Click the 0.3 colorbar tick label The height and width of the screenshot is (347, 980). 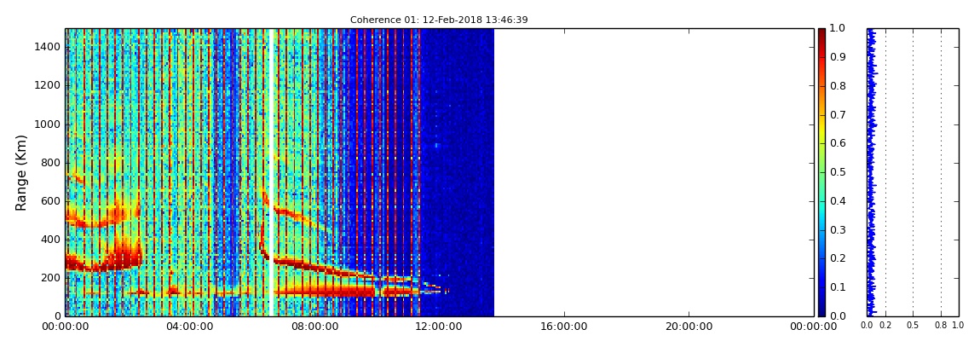[x=836, y=229]
